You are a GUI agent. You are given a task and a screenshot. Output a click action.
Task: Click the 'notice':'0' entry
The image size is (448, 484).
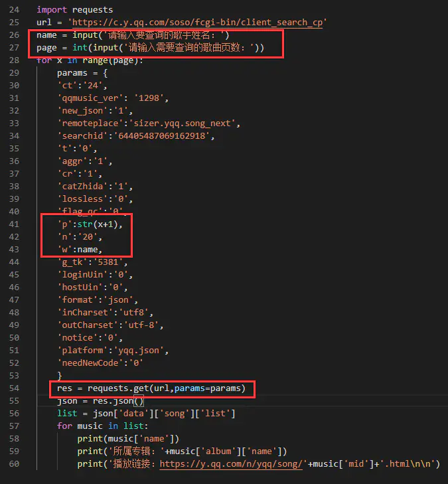pyautogui.click(x=90, y=338)
